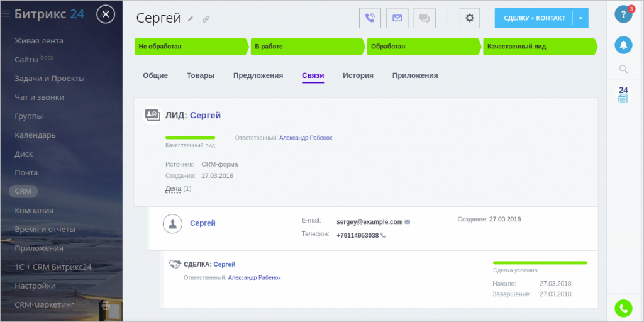Expand the dropdown arrow on СДЕЛКУ + КОНТАКТ
Screen dimensions: 644x322
pyautogui.click(x=580, y=18)
